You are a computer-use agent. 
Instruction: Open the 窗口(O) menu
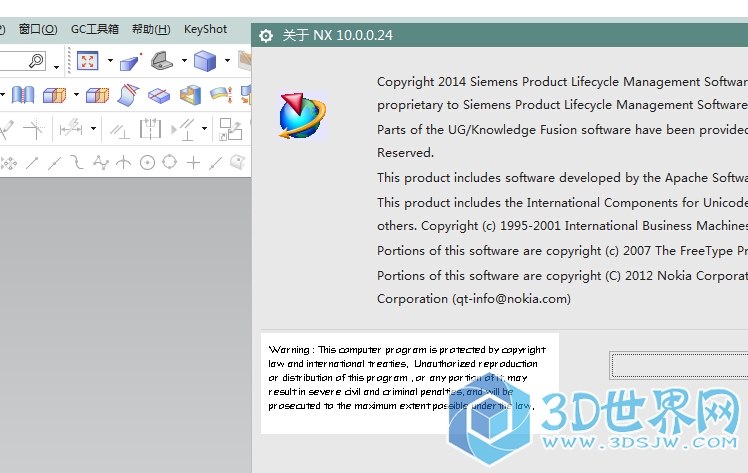38,29
